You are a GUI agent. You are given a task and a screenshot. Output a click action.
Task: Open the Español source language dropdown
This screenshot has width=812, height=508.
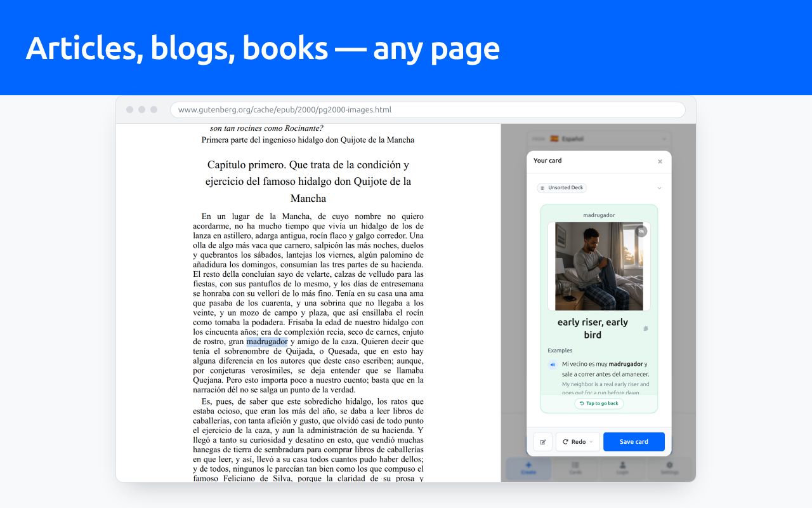(x=599, y=138)
